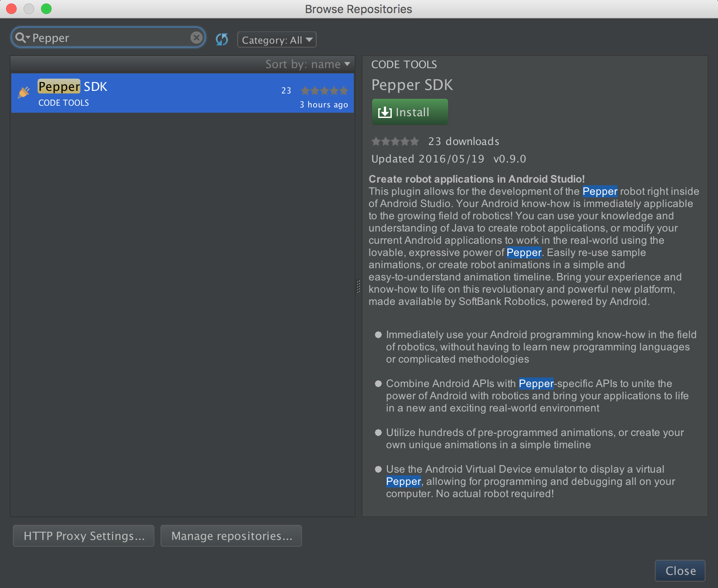Focus the plugin search field
Viewport: 718px width, 588px height.
[108, 38]
